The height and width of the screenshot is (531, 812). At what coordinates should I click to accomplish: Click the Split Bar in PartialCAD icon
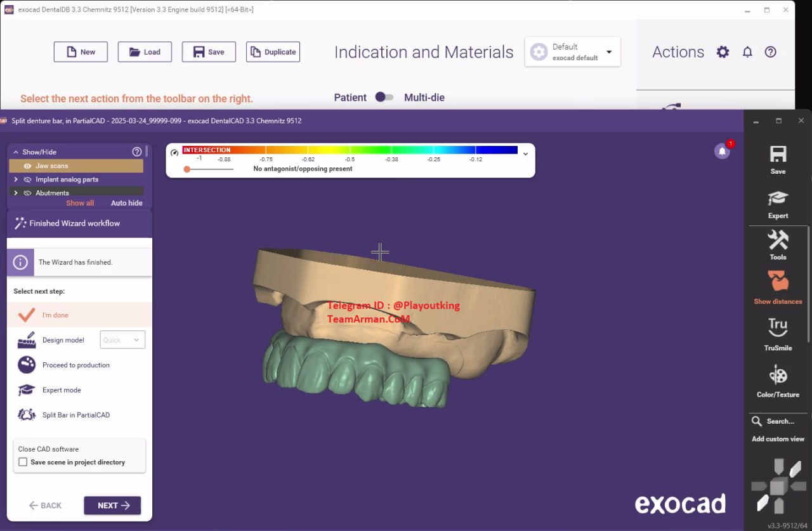[26, 415]
